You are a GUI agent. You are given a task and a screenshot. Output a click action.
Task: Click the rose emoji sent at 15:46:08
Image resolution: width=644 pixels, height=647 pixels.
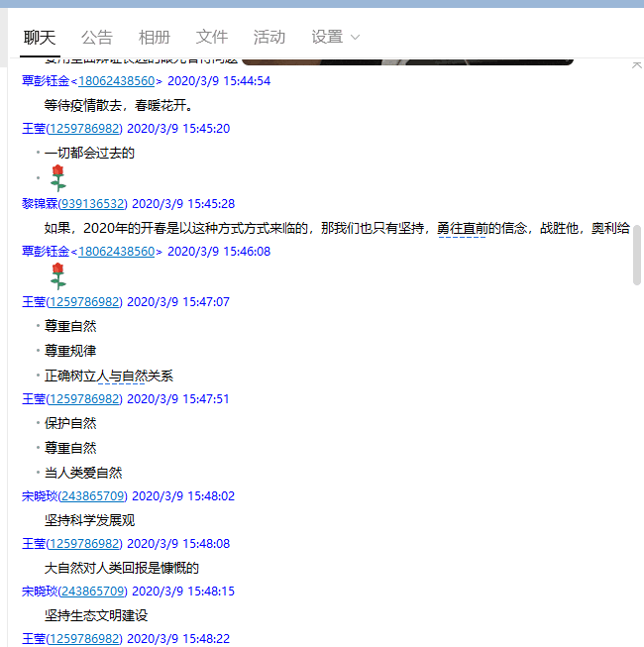pos(57,276)
